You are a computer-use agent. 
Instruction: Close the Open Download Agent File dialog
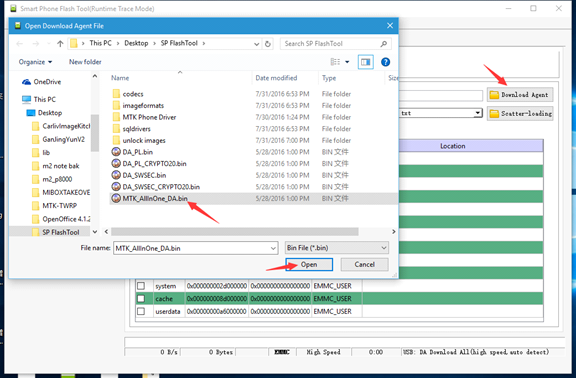(x=390, y=26)
